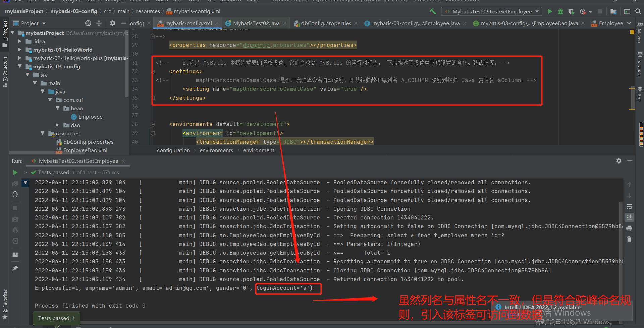
Task: Click fold toggle at settings line 32
Action: [x=153, y=71]
